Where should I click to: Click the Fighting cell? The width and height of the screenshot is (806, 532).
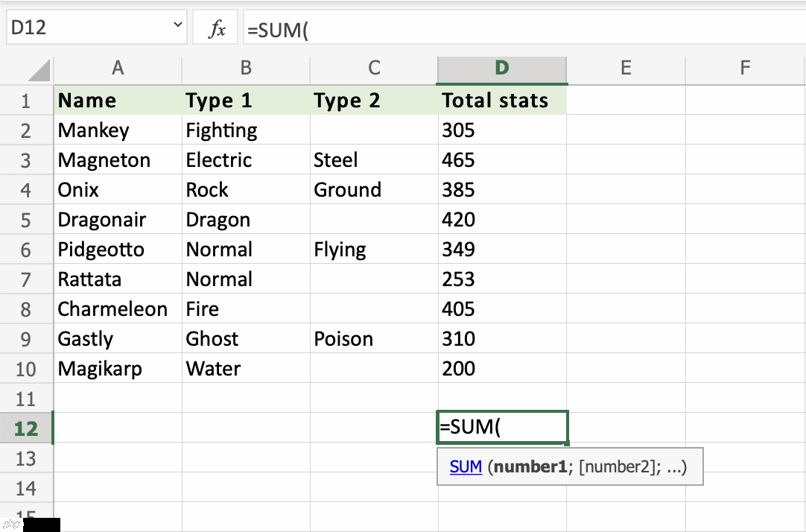pyautogui.click(x=246, y=130)
